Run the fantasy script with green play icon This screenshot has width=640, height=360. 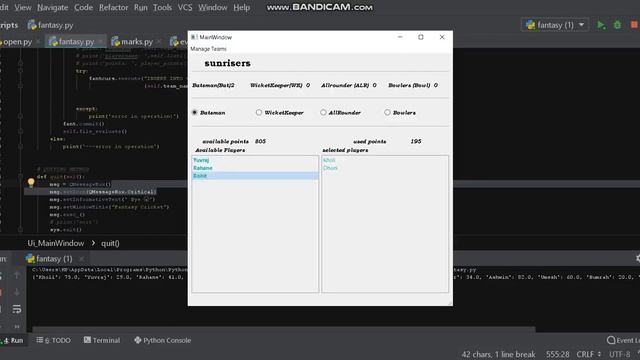point(601,25)
